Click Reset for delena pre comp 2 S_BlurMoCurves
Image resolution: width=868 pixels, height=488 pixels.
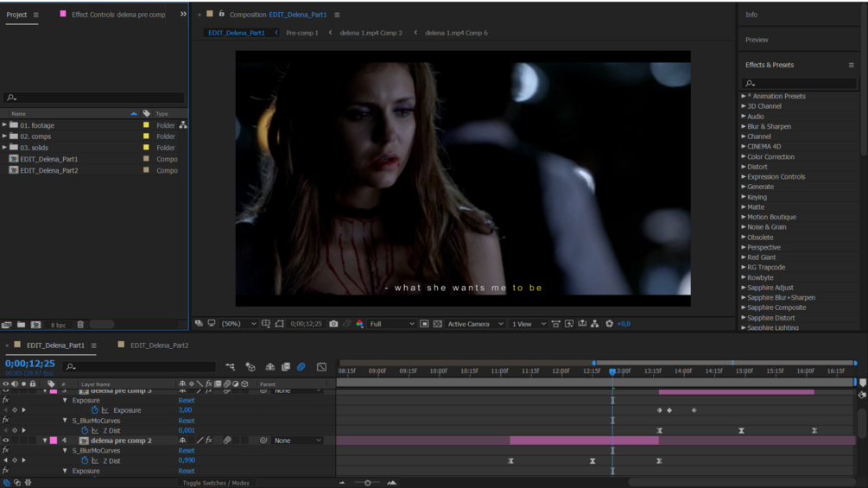click(x=187, y=450)
